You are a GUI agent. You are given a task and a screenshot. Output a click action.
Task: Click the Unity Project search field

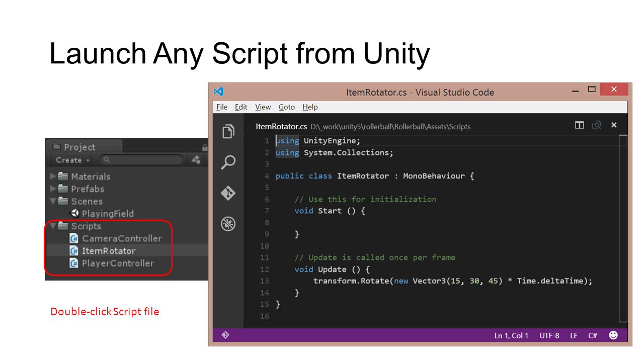coord(141,160)
